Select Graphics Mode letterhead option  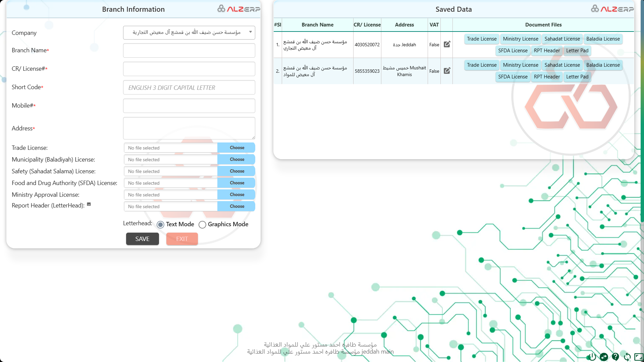[x=202, y=225]
